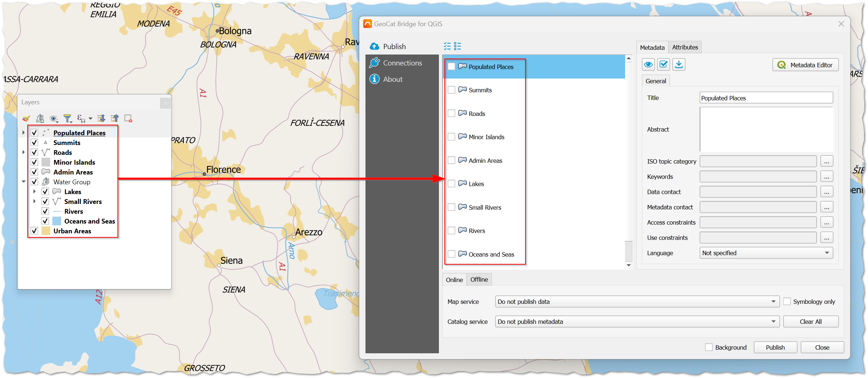Click the Remove Layer/Group icon
This screenshot has height=378, width=868.
point(128,118)
